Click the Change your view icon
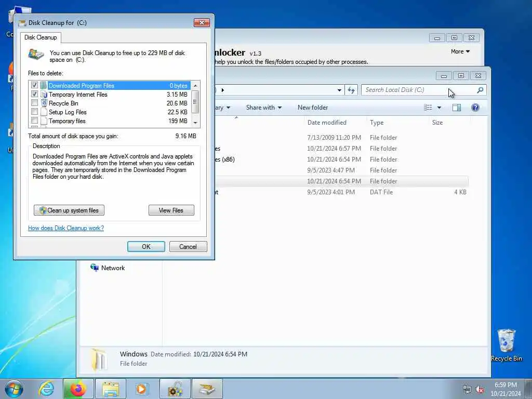Screen dimensions: 532x399 tap(428, 108)
